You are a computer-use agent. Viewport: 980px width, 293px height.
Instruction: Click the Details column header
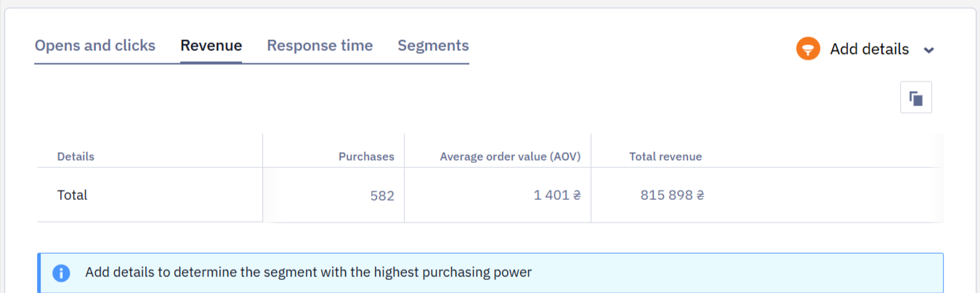(x=76, y=156)
